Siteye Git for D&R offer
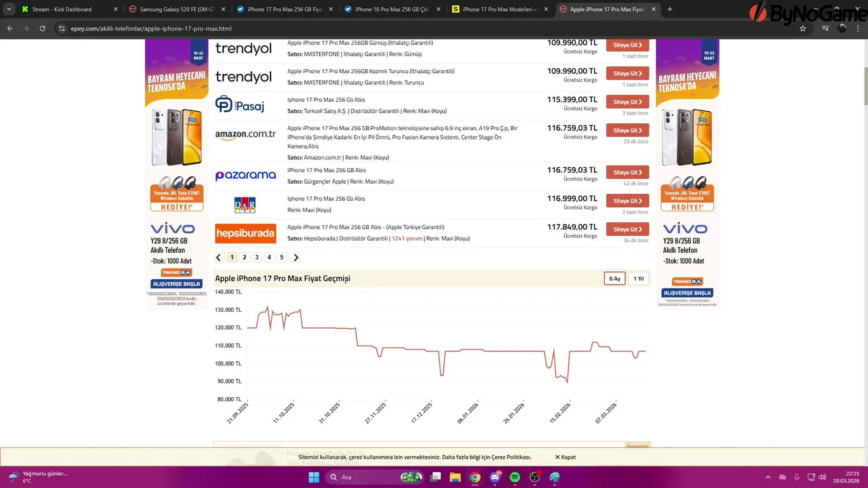The height and width of the screenshot is (488, 868). coord(627,201)
